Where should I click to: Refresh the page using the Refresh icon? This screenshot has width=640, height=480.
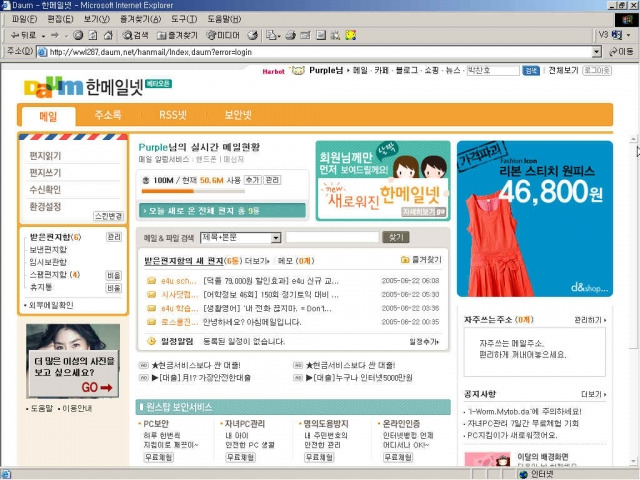coord(93,36)
